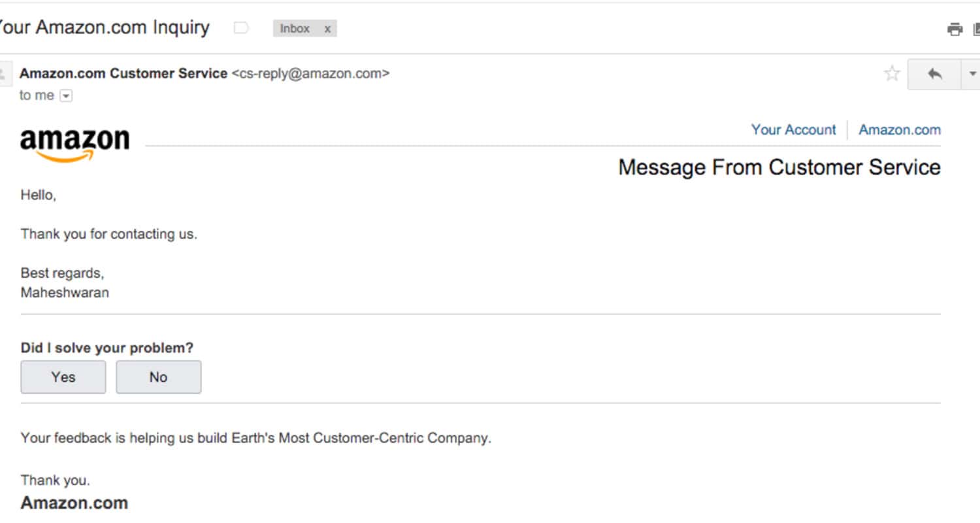Select the Inbox label tag
Image resolution: width=980 pixels, height=523 pixels.
point(295,29)
